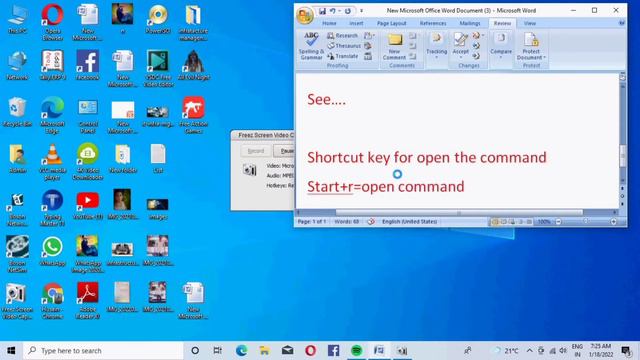Run Spelling & Grammar check
This screenshot has height=360, width=640.
[311, 46]
